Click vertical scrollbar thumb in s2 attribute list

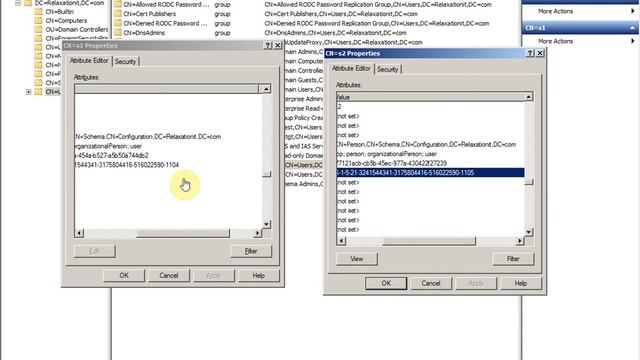[x=529, y=182]
